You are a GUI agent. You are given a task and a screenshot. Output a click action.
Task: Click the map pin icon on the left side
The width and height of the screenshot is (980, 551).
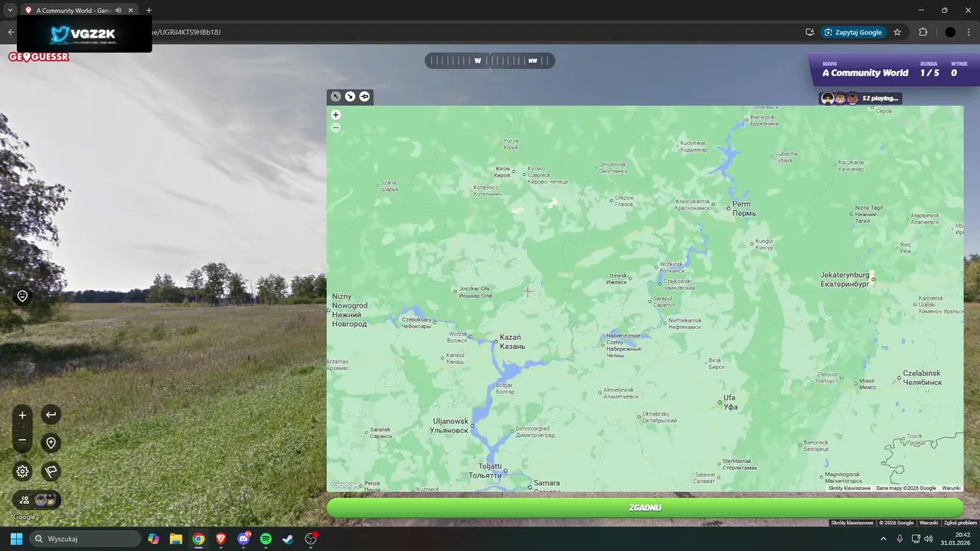coord(22,296)
